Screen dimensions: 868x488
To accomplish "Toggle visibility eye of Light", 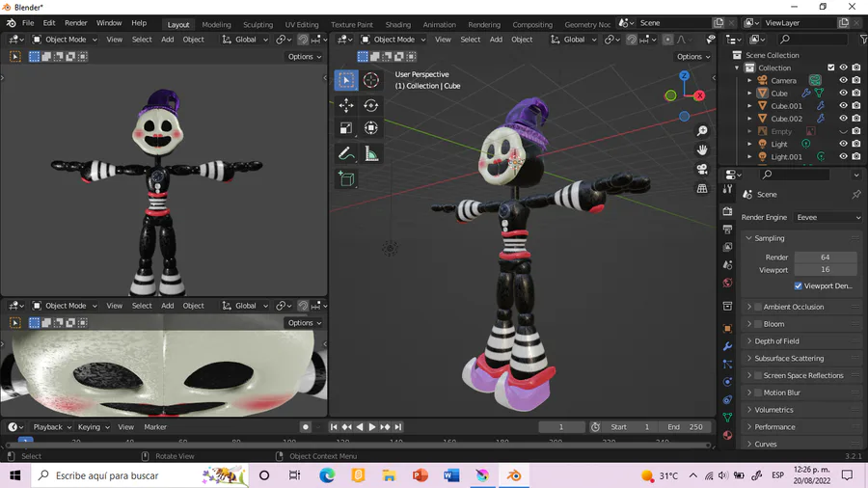I will coord(843,144).
